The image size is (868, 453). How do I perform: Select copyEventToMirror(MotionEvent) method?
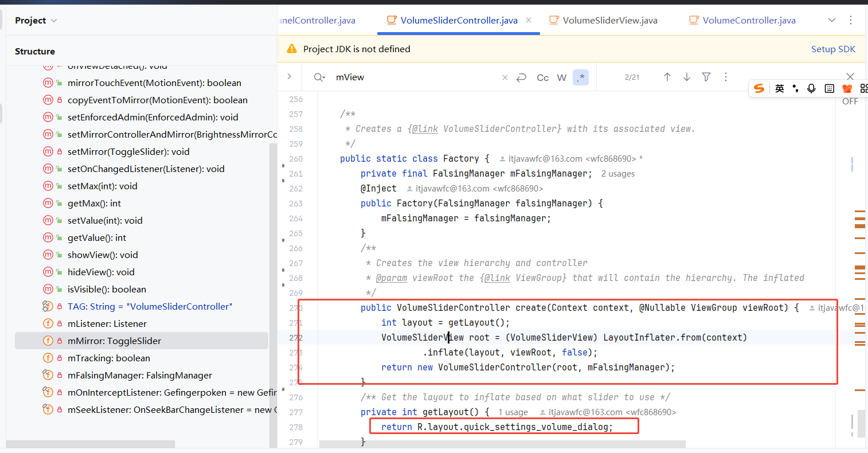pos(158,100)
